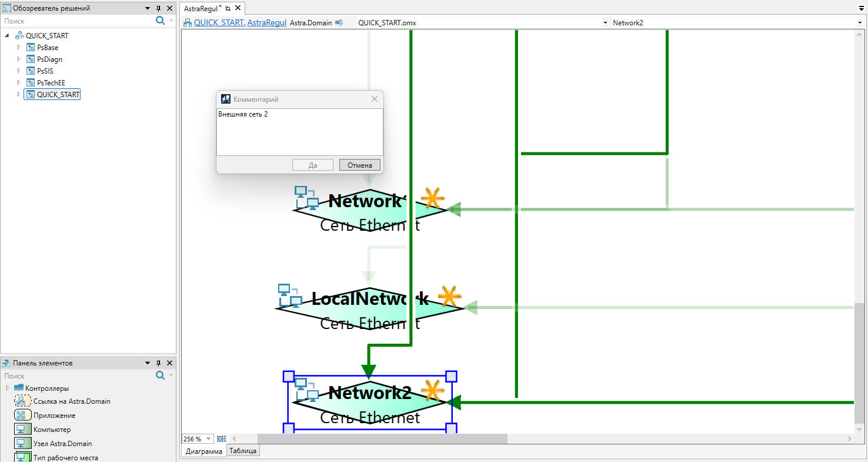Select the Ссылка на Astra.Domain element icon

(23, 401)
